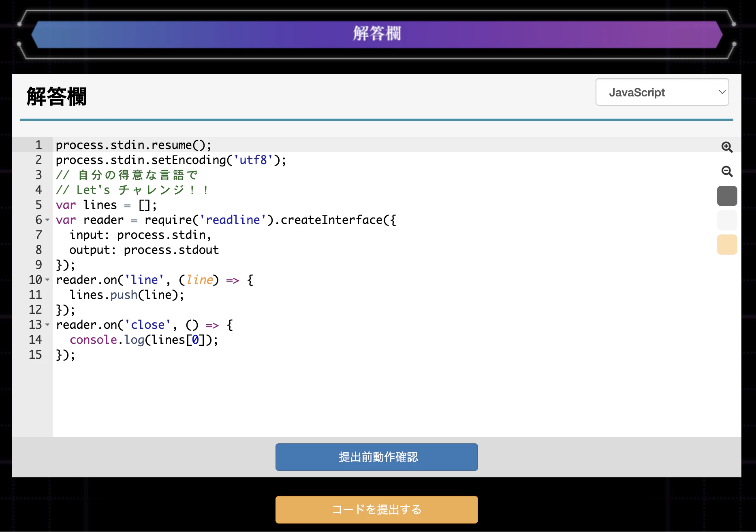The image size is (756, 532).
Task: Click line number 15 in the gutter
Action: (35, 355)
